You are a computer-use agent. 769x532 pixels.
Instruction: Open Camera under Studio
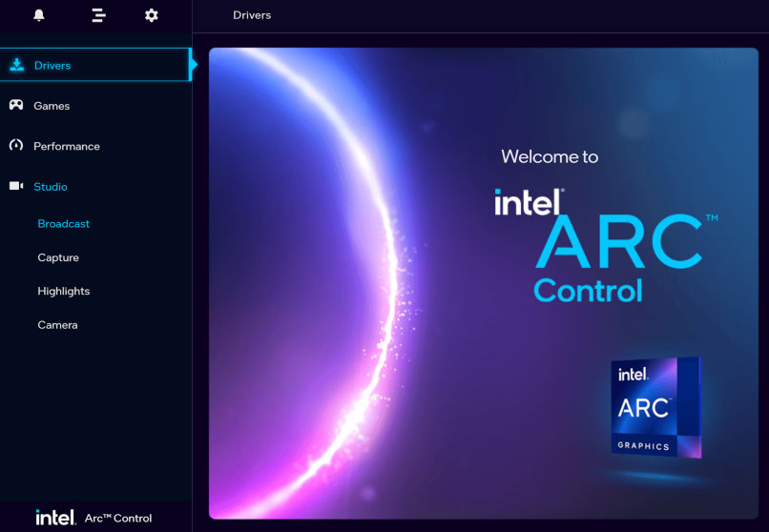pos(58,325)
